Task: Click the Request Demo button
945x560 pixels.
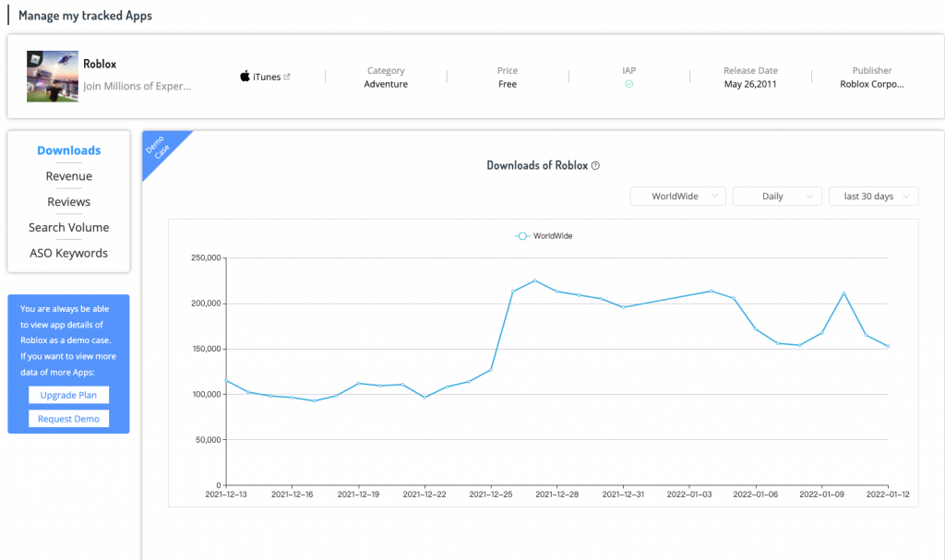Action: tap(69, 419)
